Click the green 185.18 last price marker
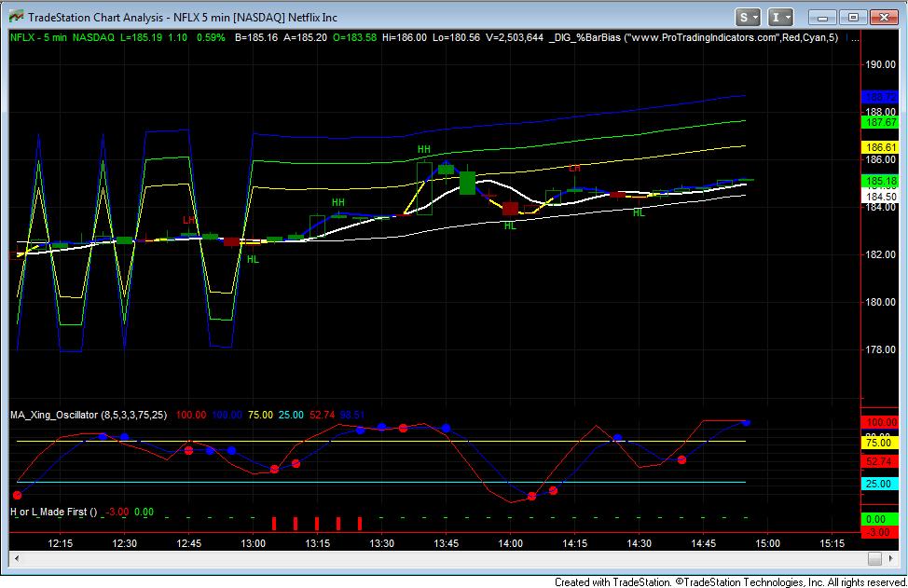Image resolution: width=908 pixels, height=588 pixels. (x=880, y=181)
